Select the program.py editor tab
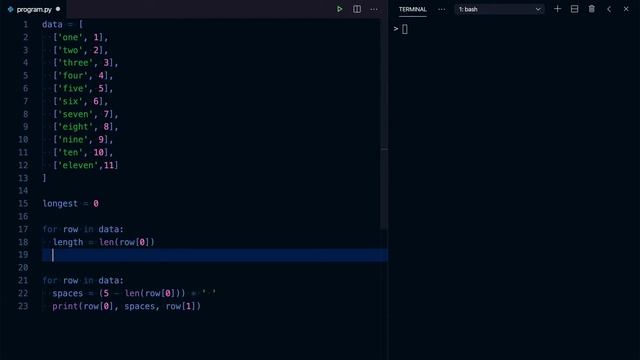Viewport: 640px width, 360px height. [x=34, y=9]
